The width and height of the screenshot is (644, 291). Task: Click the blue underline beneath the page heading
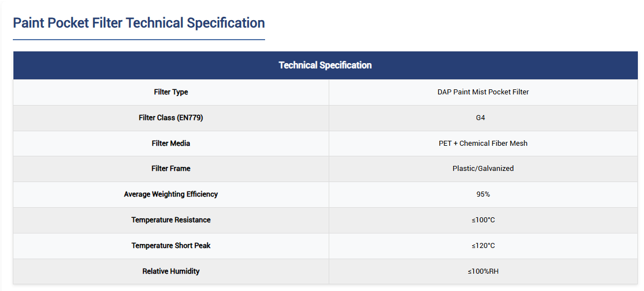coord(138,40)
